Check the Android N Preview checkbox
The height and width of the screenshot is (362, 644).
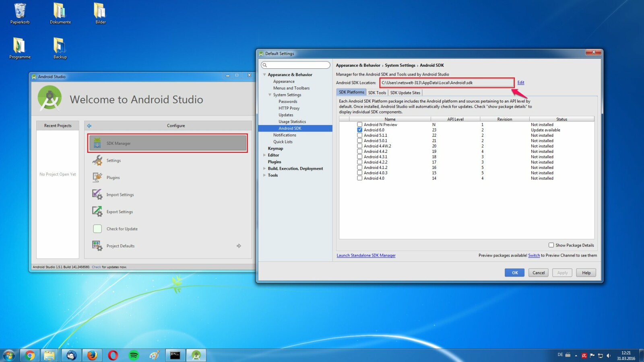[x=360, y=125]
